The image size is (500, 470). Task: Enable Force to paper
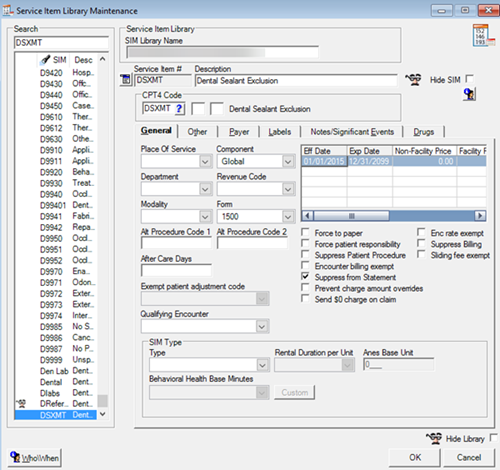[x=305, y=232]
